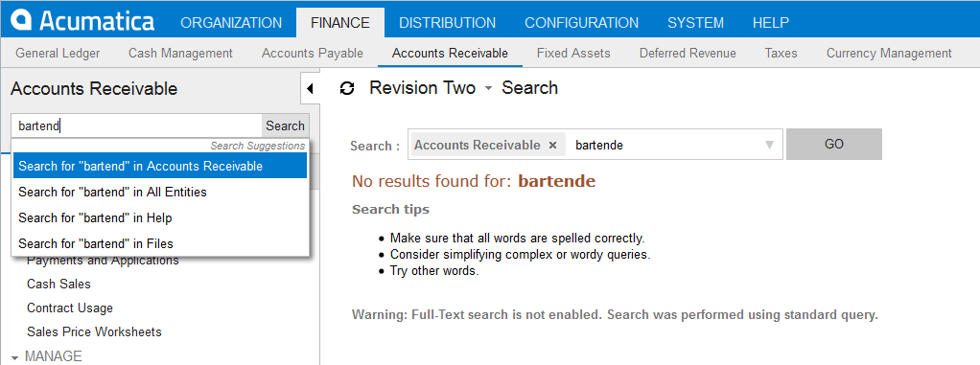Click the sidebar search box containing bartend
Viewport: 980px width, 365px height.
click(x=136, y=126)
